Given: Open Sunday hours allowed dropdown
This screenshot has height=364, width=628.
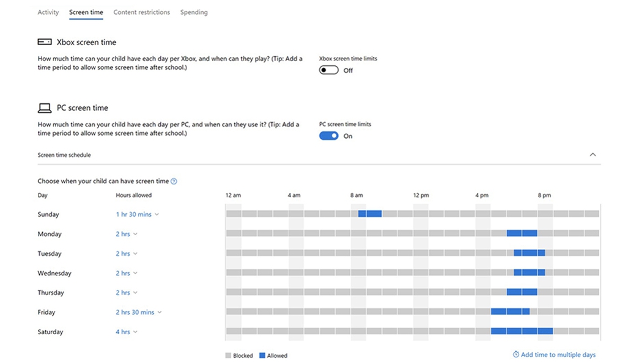Looking at the screenshot, I should pos(138,214).
